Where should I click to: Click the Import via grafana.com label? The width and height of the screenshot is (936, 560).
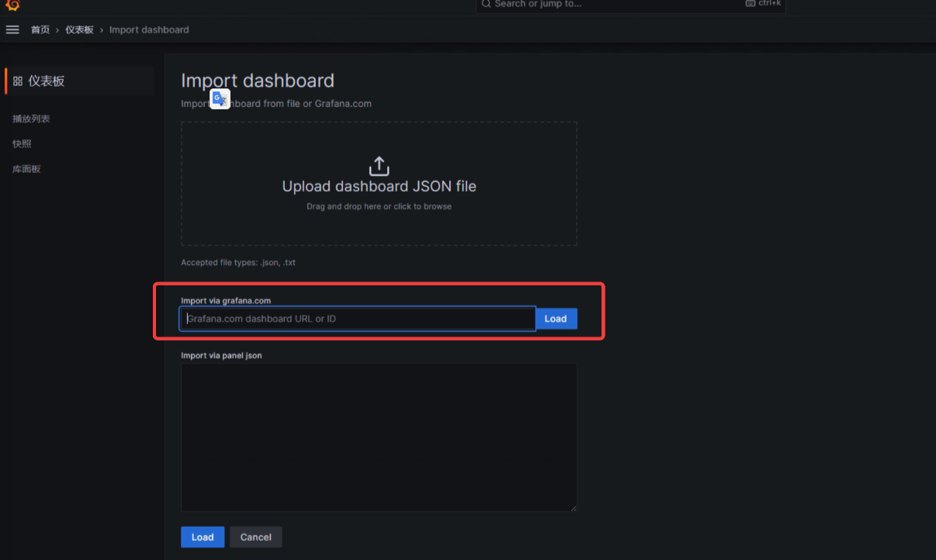click(226, 301)
